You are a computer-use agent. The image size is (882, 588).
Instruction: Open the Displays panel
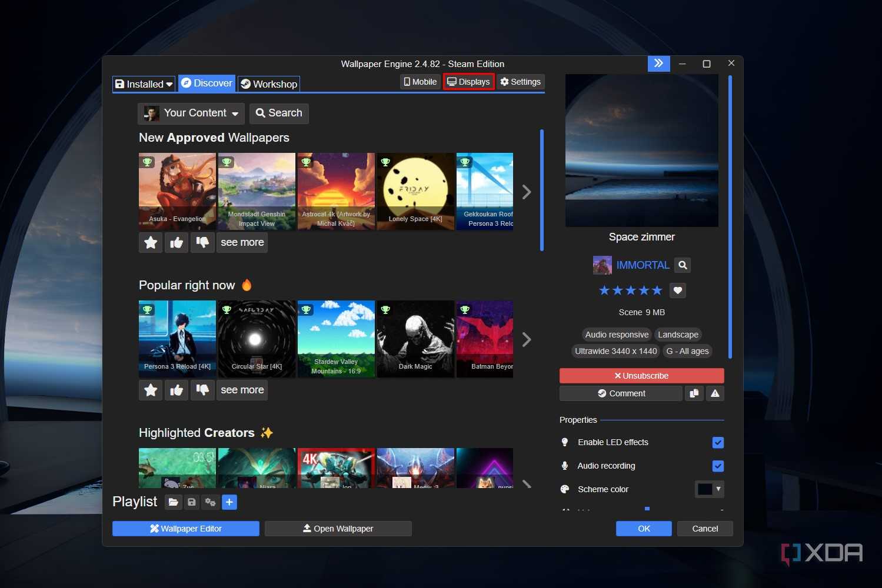pos(469,82)
